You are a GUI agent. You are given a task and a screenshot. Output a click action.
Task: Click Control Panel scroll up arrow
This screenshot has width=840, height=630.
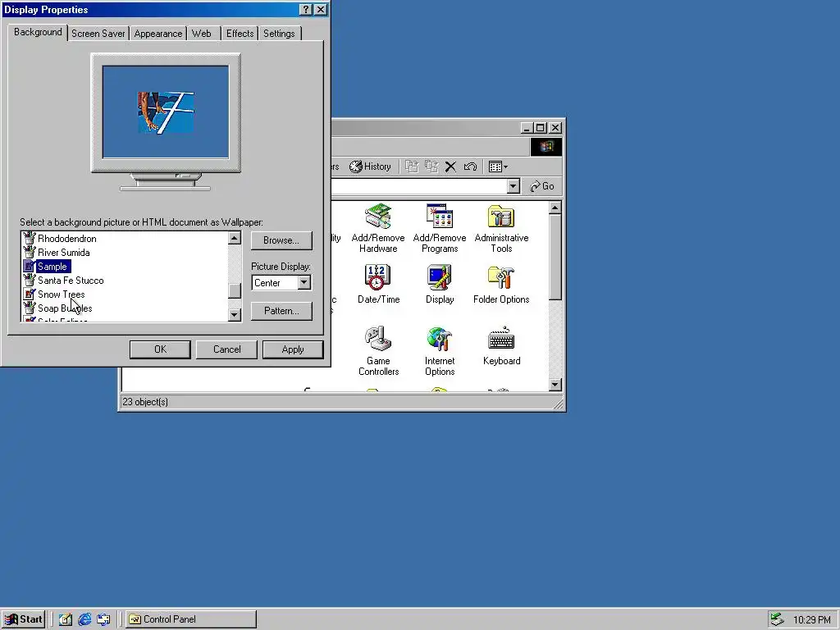[555, 208]
